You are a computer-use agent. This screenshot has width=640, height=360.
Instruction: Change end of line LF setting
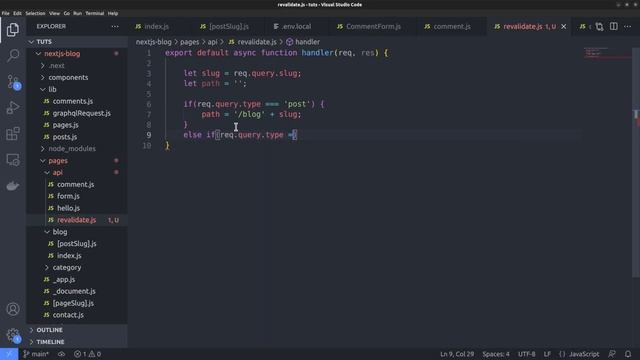(547, 354)
